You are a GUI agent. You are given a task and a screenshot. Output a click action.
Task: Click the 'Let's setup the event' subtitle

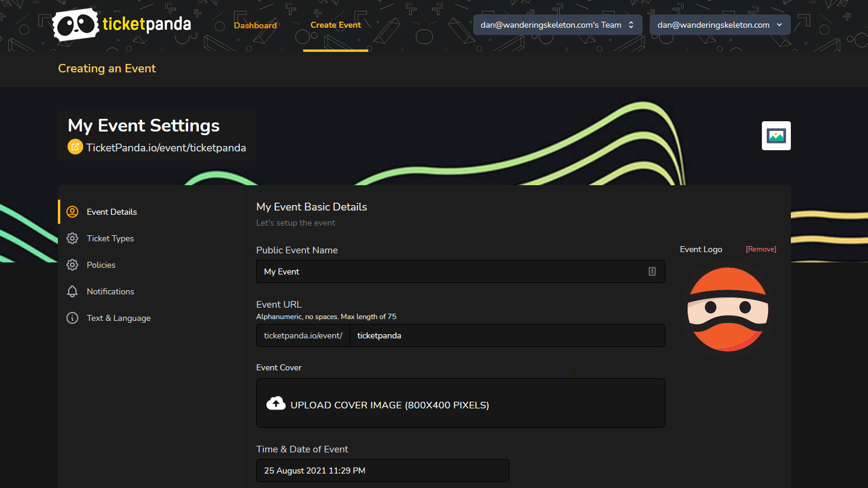[x=295, y=223]
